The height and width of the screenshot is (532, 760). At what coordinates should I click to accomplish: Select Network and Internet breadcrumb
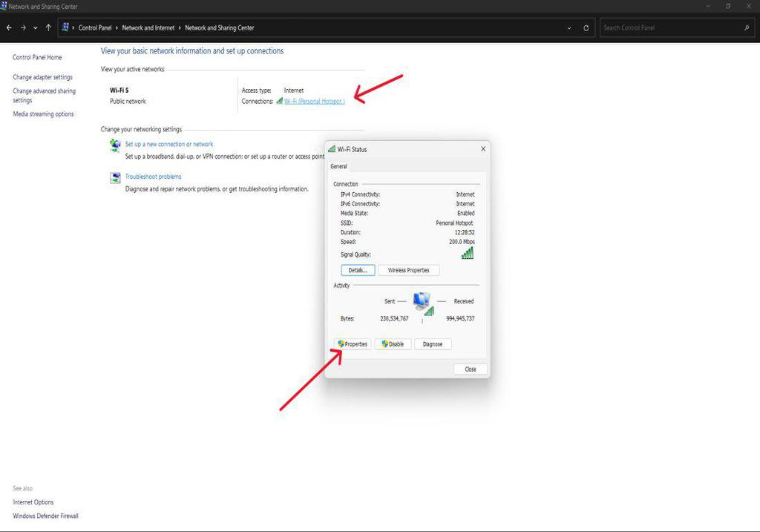pyautogui.click(x=148, y=28)
